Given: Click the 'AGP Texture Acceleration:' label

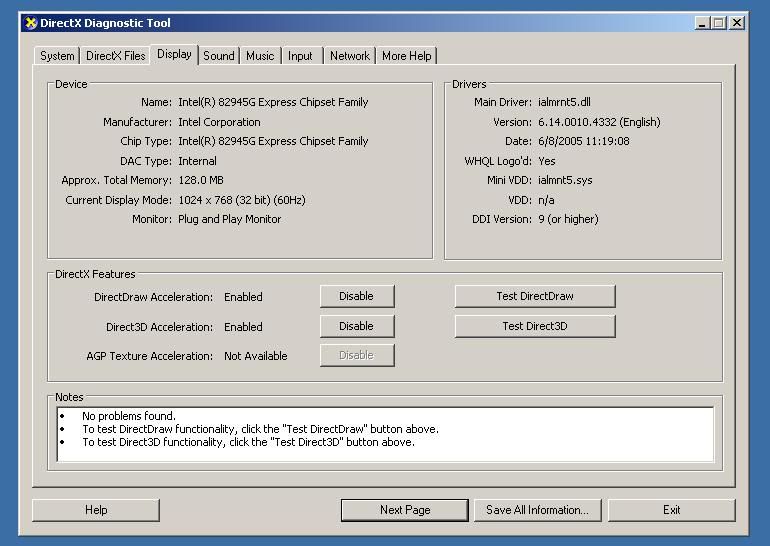Looking at the screenshot, I should click(149, 356).
